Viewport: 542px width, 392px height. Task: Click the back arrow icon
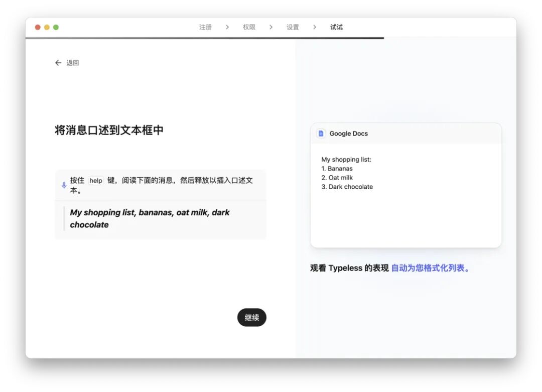tap(58, 63)
